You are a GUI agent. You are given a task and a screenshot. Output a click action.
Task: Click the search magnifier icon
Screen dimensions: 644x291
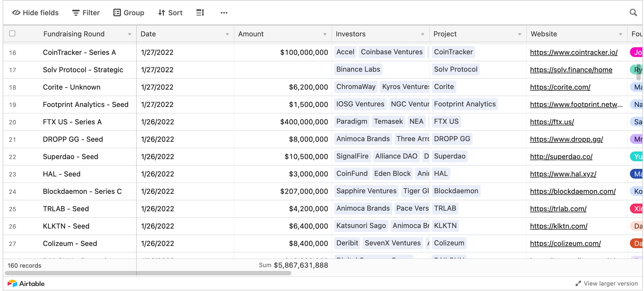633,12
